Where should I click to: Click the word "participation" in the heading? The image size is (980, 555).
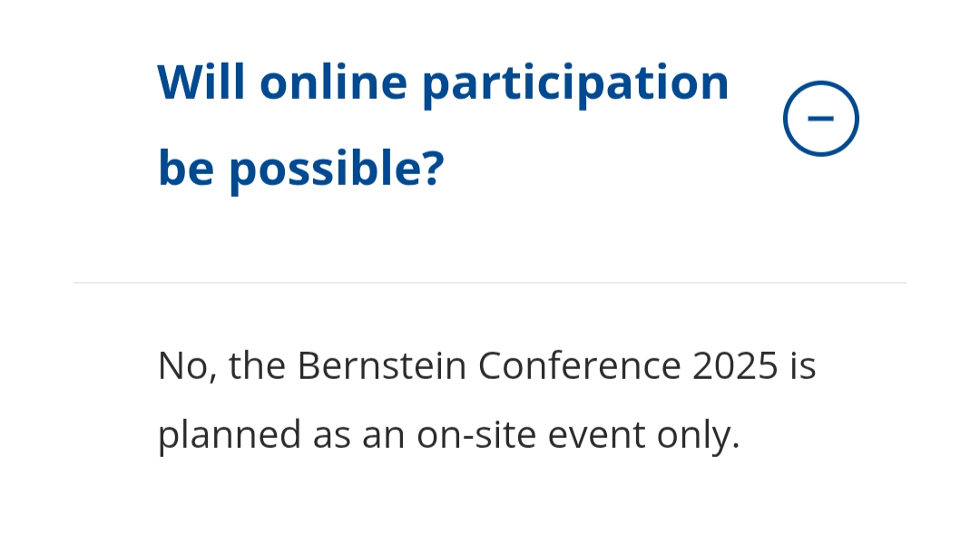tap(575, 83)
